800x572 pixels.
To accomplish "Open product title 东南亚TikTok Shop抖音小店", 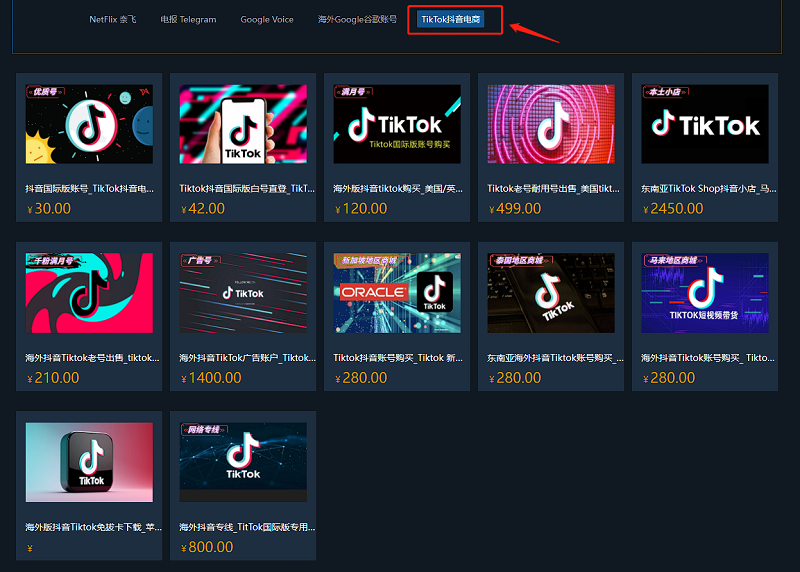I will click(x=709, y=189).
